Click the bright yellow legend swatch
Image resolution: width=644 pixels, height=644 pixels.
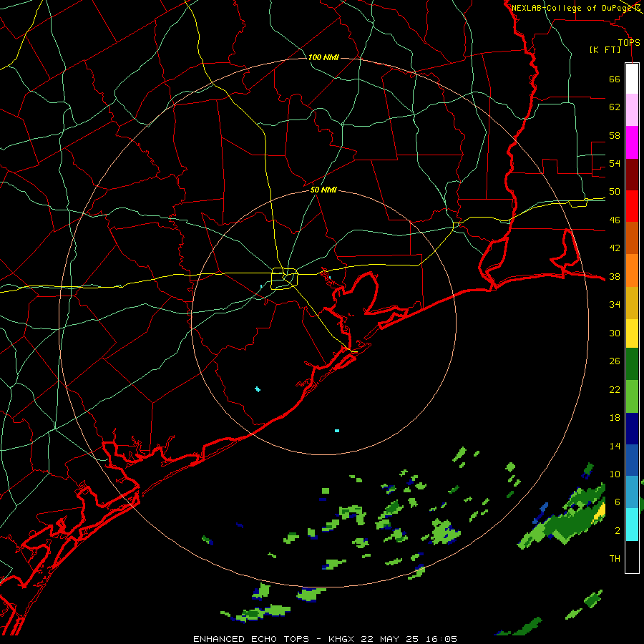click(x=632, y=333)
